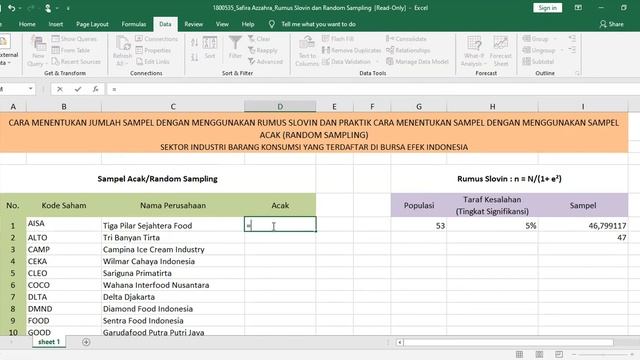Open the Page Layout tab
Image resolution: width=640 pixels, height=360 pixels.
[92, 24]
